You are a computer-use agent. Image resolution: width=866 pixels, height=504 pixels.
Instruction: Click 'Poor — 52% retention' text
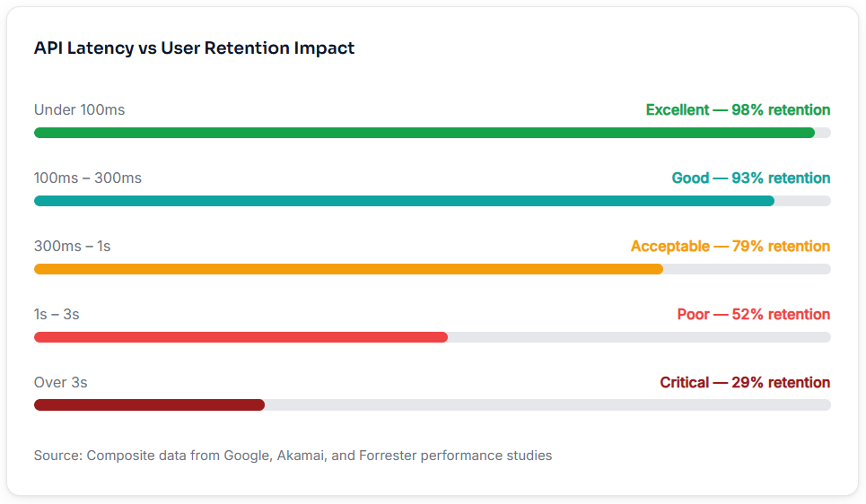point(754,314)
